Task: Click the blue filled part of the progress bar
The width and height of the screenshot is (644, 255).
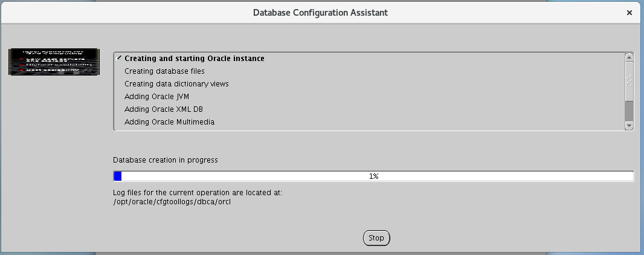Action: click(118, 176)
